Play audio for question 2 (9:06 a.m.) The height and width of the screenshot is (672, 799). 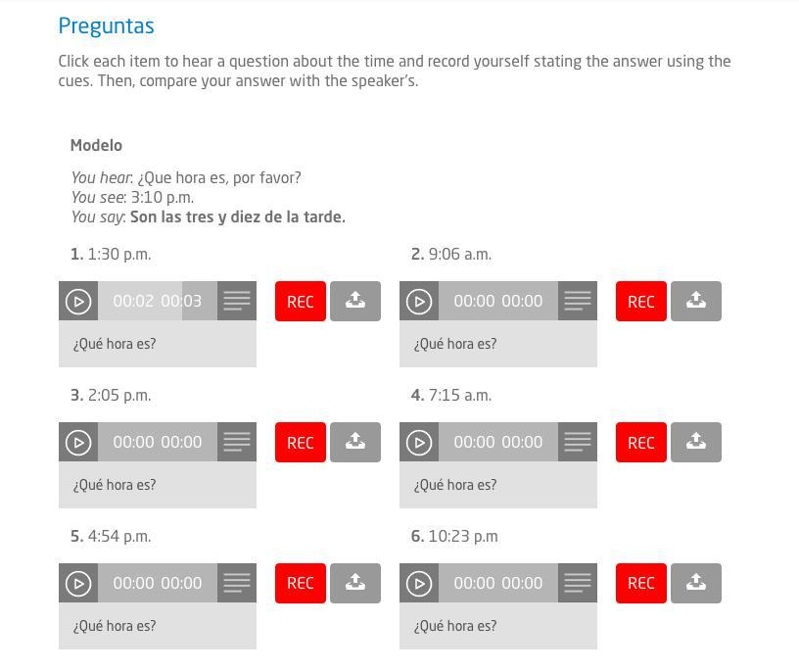click(x=419, y=302)
